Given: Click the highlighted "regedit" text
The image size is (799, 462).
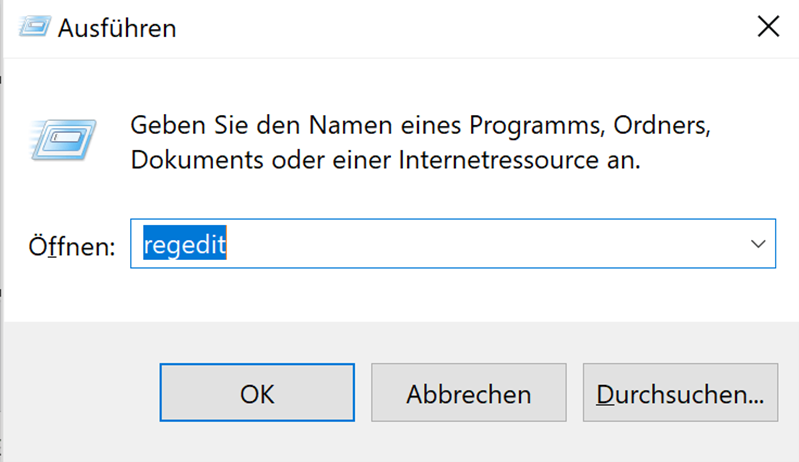Looking at the screenshot, I should (x=186, y=244).
